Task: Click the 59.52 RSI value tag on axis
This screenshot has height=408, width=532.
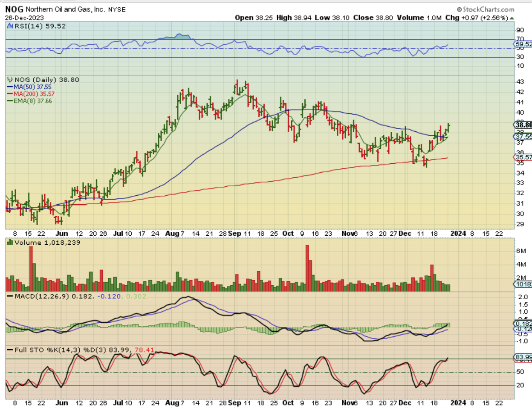Action: point(523,44)
